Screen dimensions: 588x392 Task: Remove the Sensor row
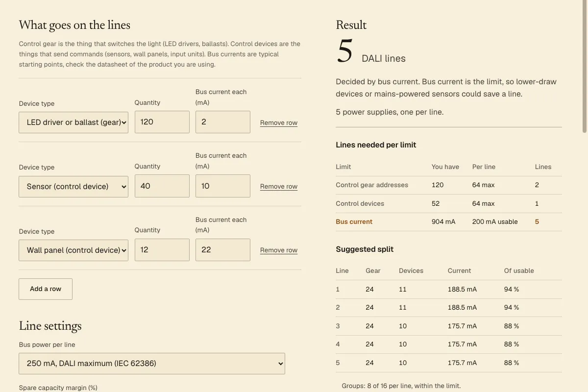(x=279, y=187)
